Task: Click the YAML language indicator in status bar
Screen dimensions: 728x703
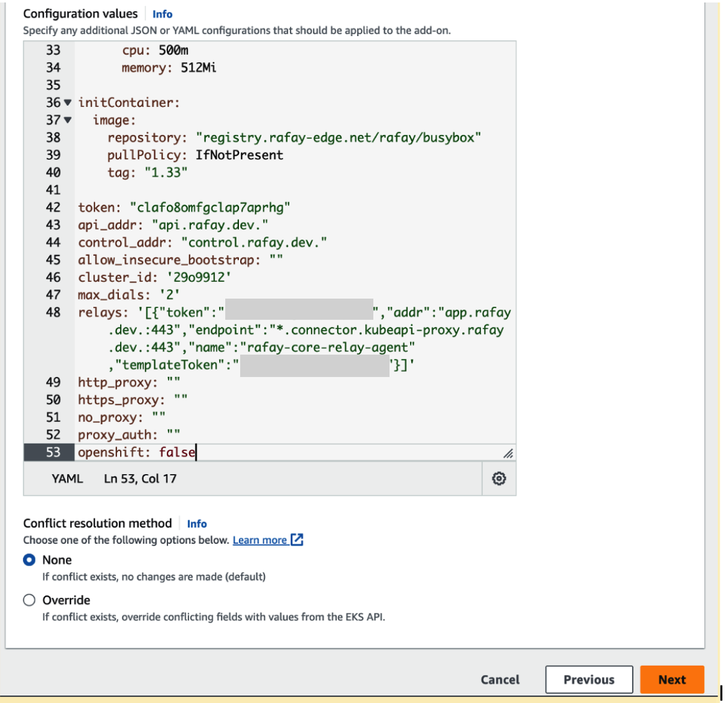Action: tap(67, 479)
